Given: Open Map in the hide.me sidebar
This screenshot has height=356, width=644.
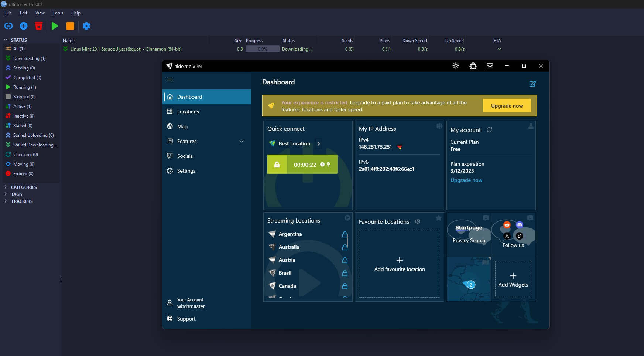Looking at the screenshot, I should [207, 126].
